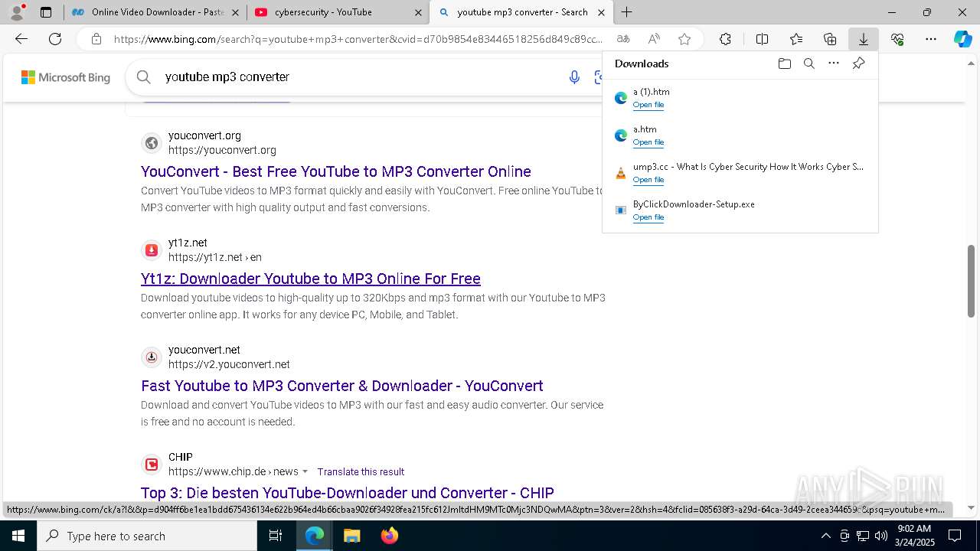Click https://youconvert.org URL text
The height and width of the screenshot is (551, 980).
[222, 150]
